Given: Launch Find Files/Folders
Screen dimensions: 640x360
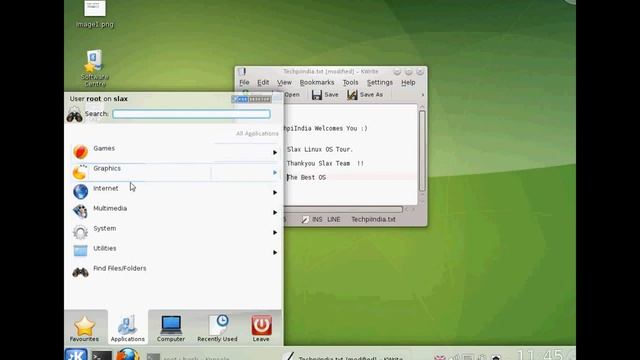Looking at the screenshot, I should [x=175, y=272].
